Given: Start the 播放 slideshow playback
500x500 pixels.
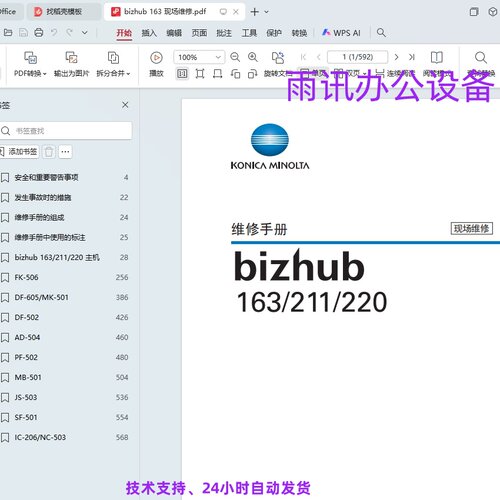Looking at the screenshot, I should coord(156,64).
